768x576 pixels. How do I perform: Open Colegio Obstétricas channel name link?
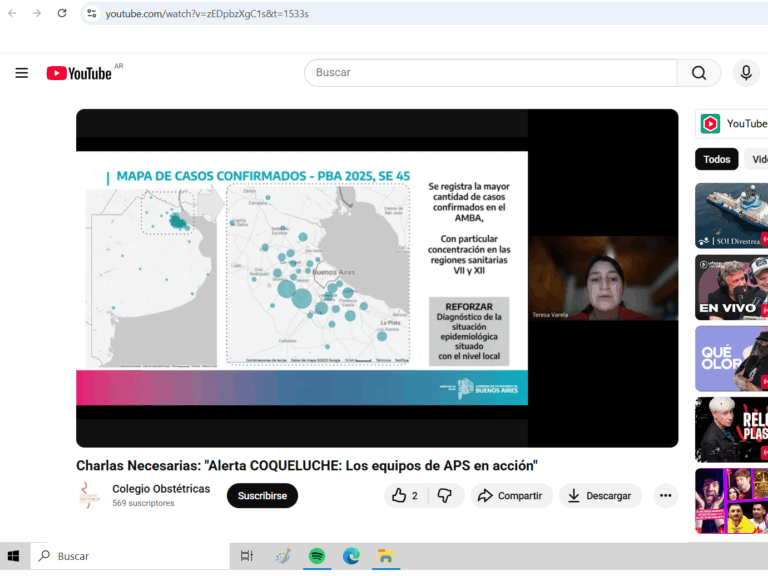point(161,489)
